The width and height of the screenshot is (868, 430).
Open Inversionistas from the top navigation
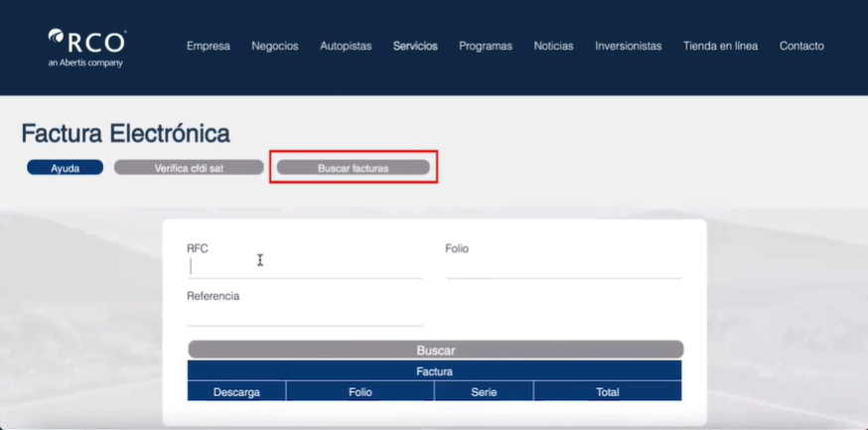[629, 46]
